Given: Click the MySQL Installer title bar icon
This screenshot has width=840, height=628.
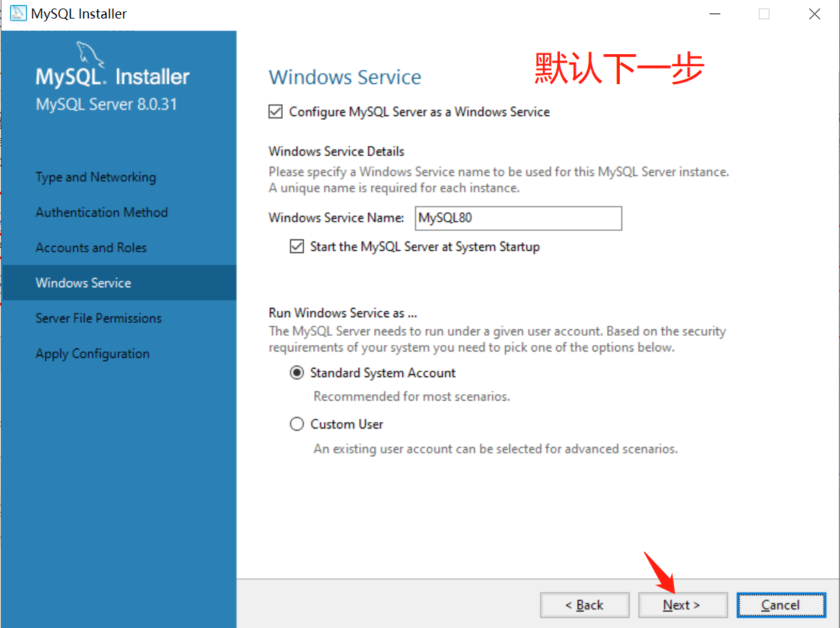Looking at the screenshot, I should (x=18, y=14).
